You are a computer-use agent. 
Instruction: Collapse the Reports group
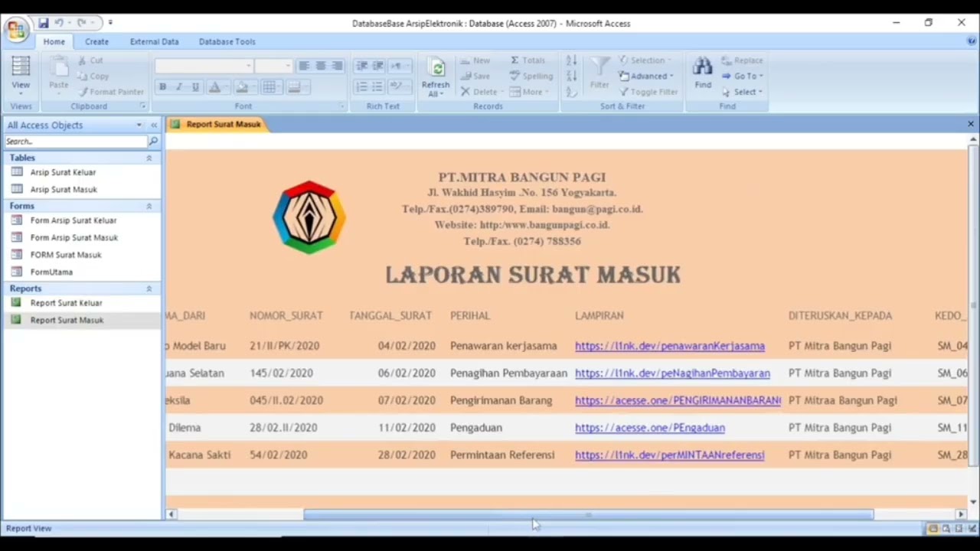click(x=149, y=289)
